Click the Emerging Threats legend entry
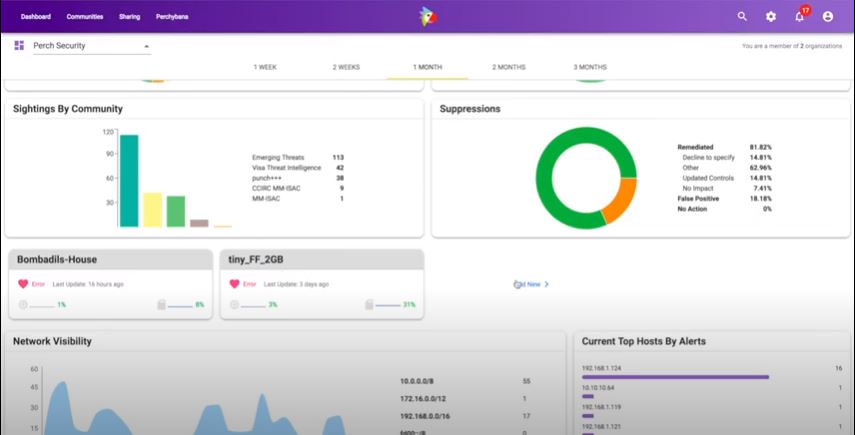 click(x=298, y=158)
